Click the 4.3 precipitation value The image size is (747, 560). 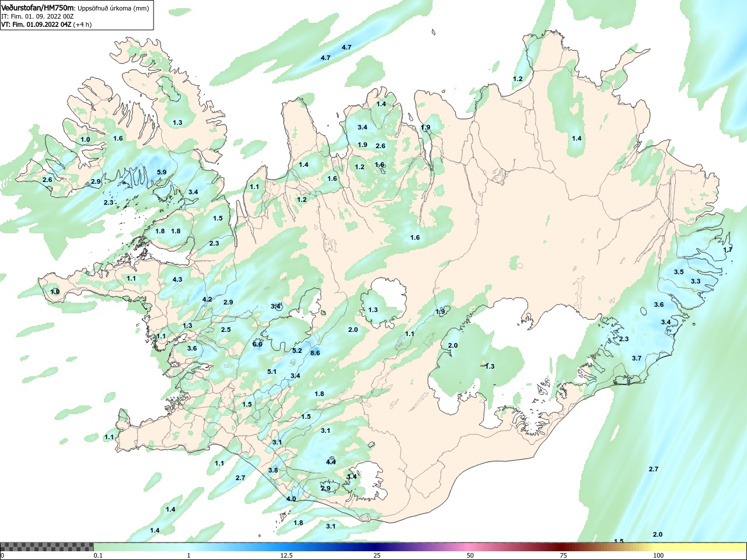[177, 279]
